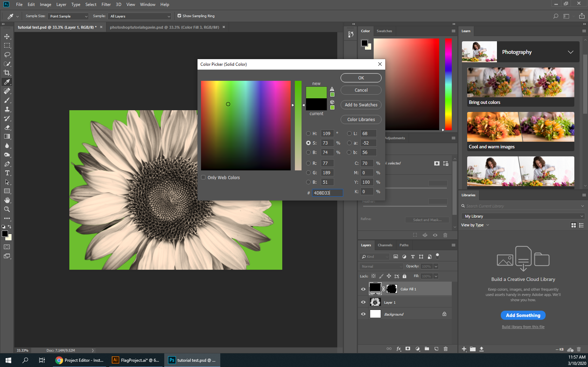Delete layer with Layers panel trash icon

click(x=445, y=349)
